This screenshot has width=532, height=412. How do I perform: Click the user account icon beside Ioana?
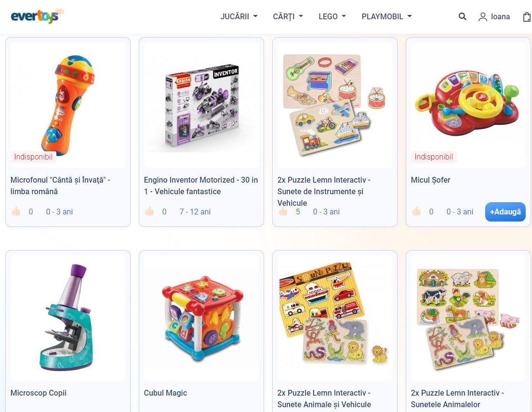point(482,17)
